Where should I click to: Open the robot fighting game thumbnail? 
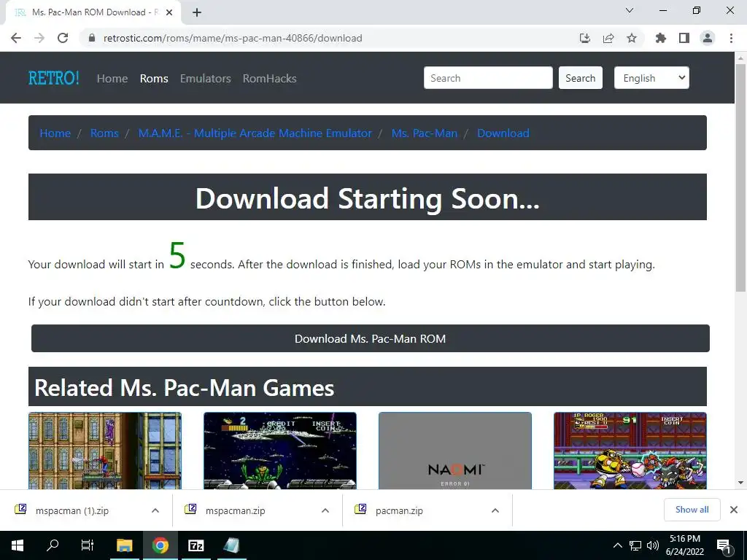pos(630,451)
